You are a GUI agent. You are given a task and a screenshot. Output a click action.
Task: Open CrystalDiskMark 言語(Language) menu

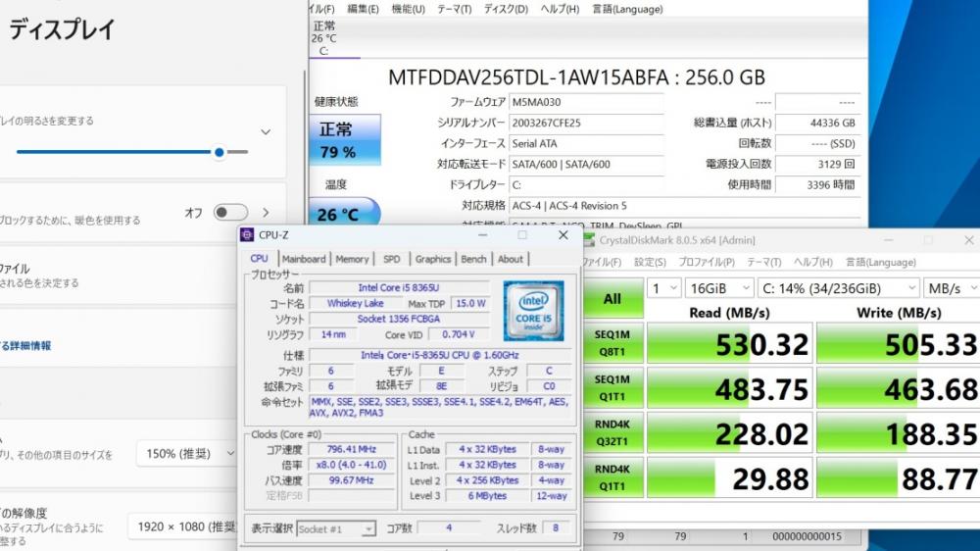coord(881,262)
